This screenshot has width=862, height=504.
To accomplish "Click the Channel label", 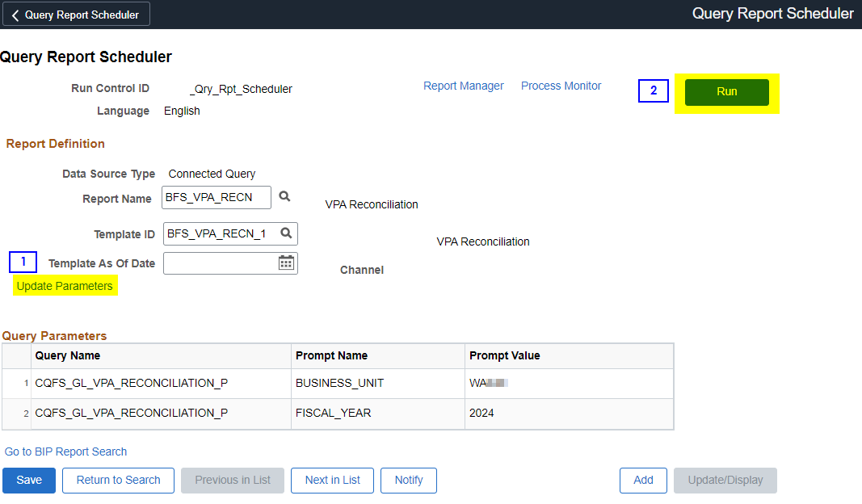I will 362,270.
